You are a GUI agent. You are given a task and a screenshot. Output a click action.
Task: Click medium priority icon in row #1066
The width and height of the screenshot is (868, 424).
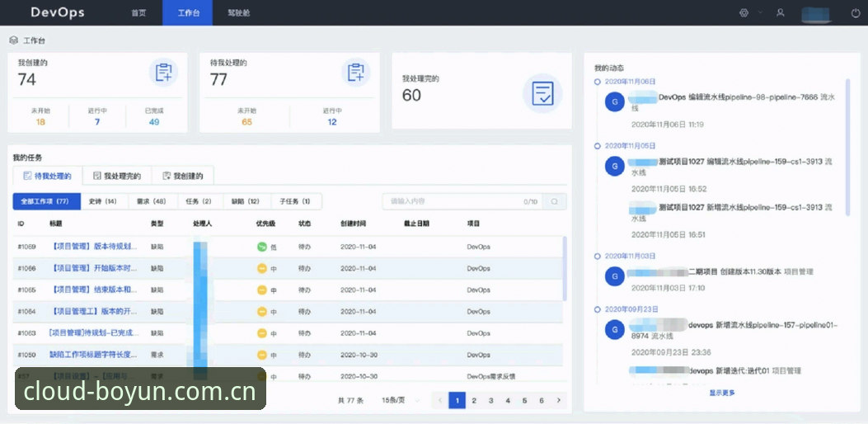click(x=262, y=268)
